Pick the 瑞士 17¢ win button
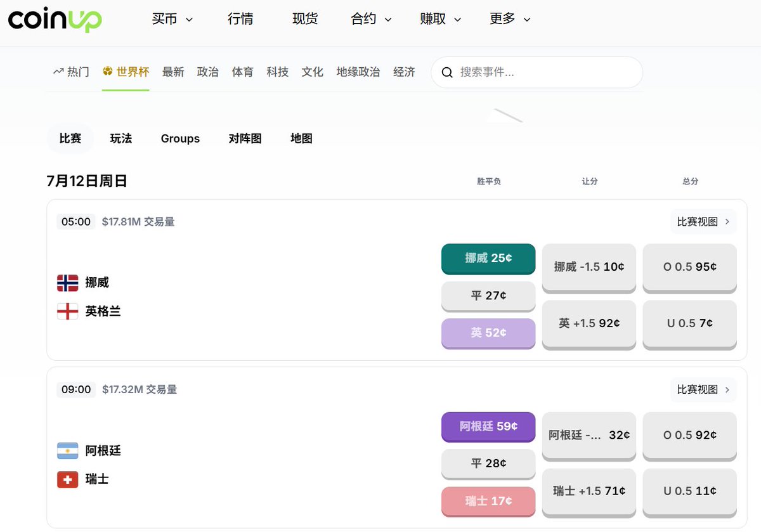 [488, 501]
